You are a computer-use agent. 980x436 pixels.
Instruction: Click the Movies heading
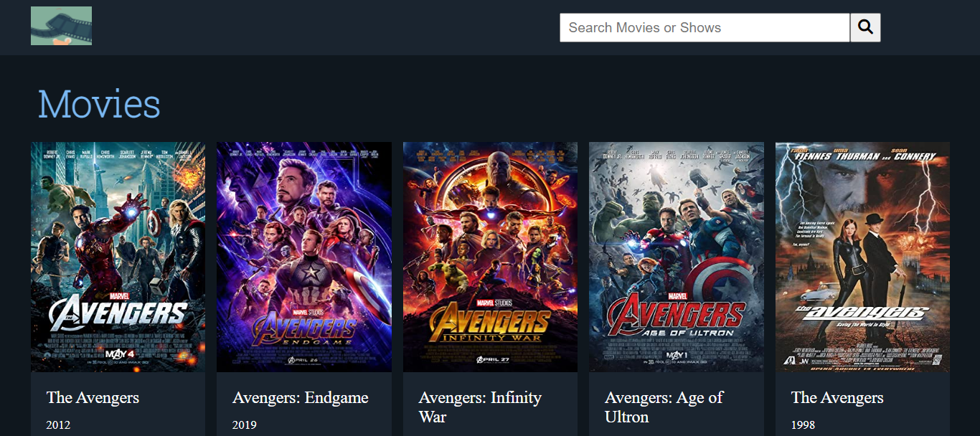pos(99,104)
